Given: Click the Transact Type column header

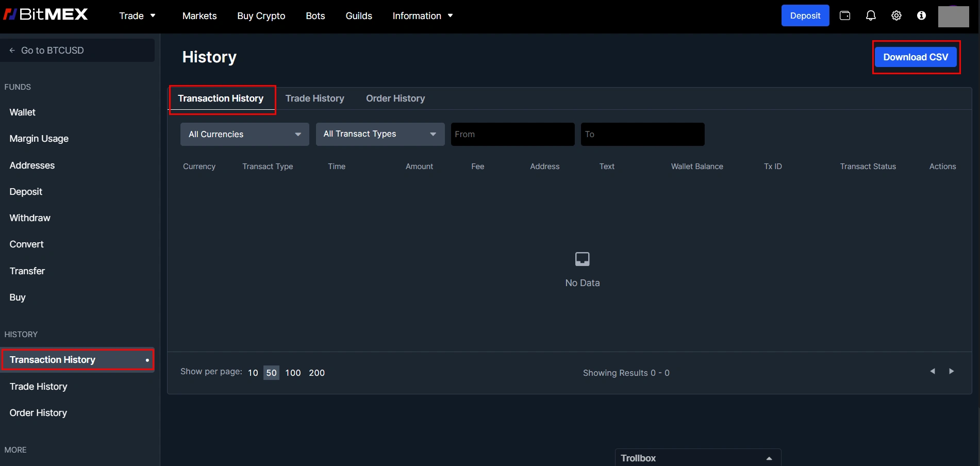Looking at the screenshot, I should (x=268, y=167).
